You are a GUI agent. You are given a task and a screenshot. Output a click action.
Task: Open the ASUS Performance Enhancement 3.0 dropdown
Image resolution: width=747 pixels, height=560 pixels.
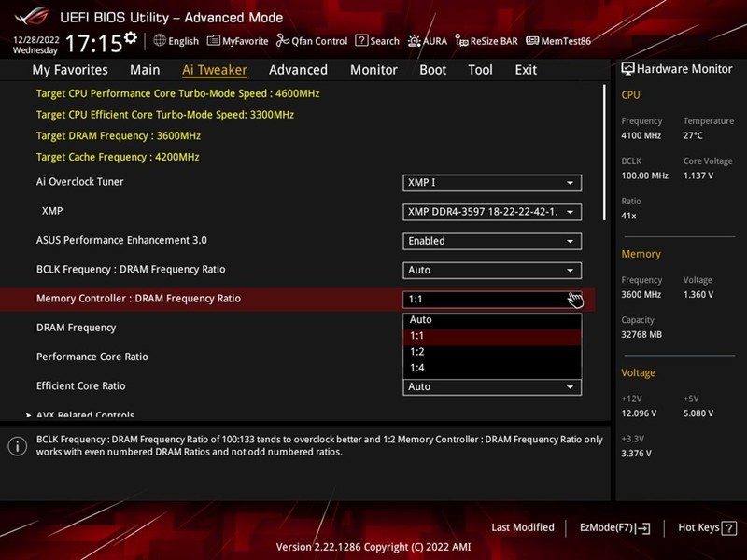(x=493, y=241)
